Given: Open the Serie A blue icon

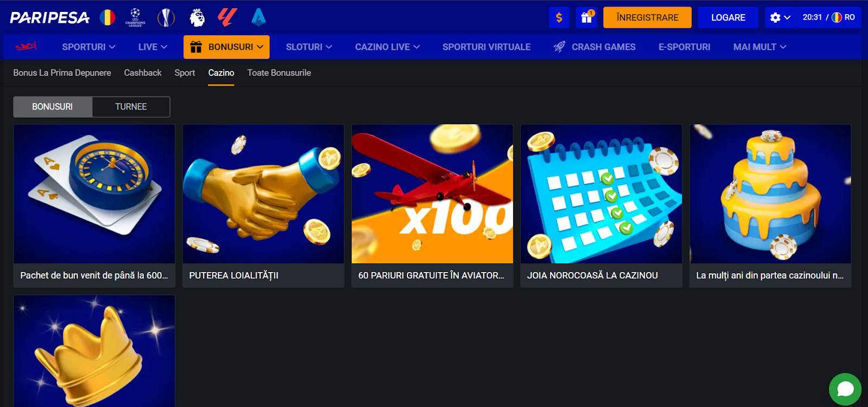Looking at the screenshot, I should [x=259, y=17].
